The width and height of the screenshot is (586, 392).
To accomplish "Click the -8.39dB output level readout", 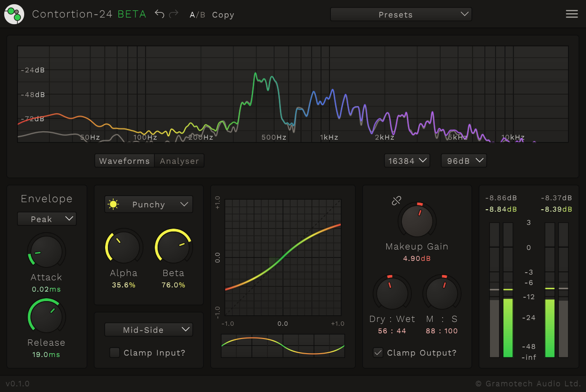I will (556, 209).
